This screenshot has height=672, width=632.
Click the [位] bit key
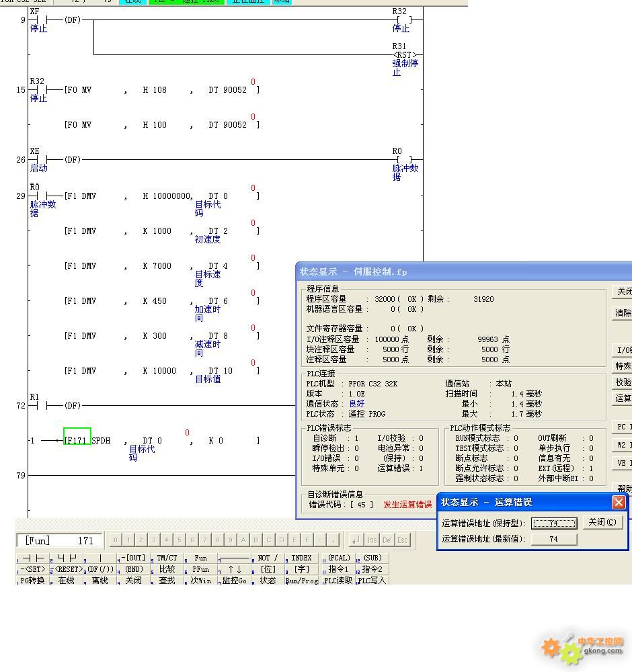[268, 569]
